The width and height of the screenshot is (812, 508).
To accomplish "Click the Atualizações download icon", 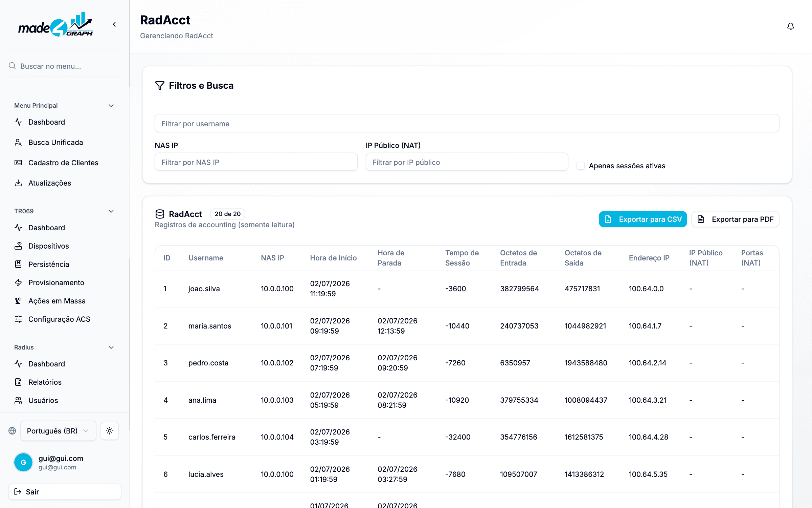I will 18,183.
